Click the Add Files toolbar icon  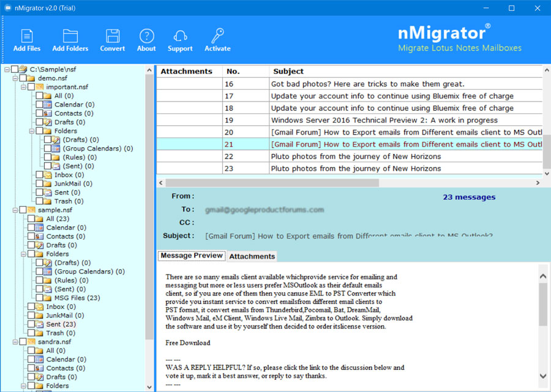[27, 36]
